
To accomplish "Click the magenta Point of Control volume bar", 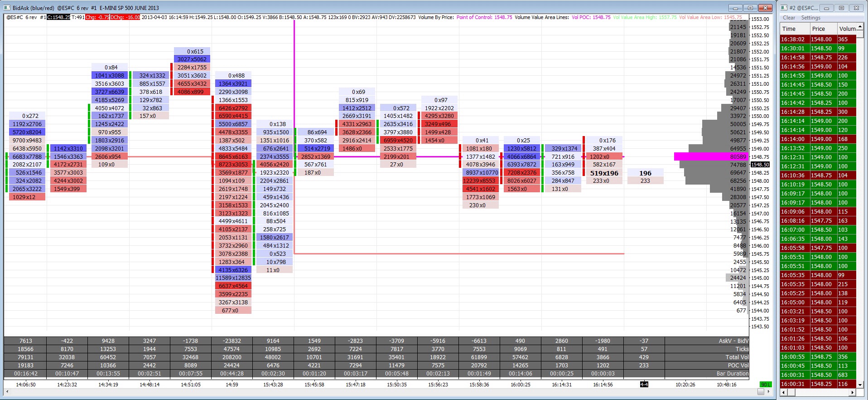I will (710, 156).
